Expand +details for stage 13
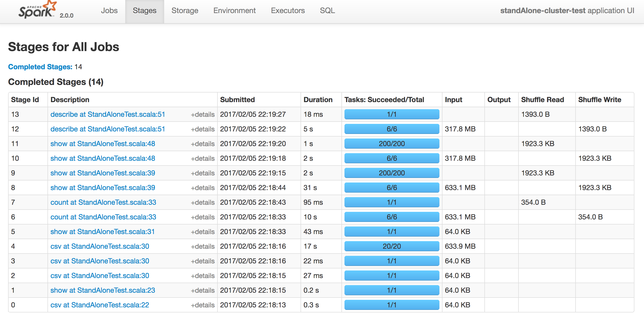644x319 pixels. pos(203,115)
